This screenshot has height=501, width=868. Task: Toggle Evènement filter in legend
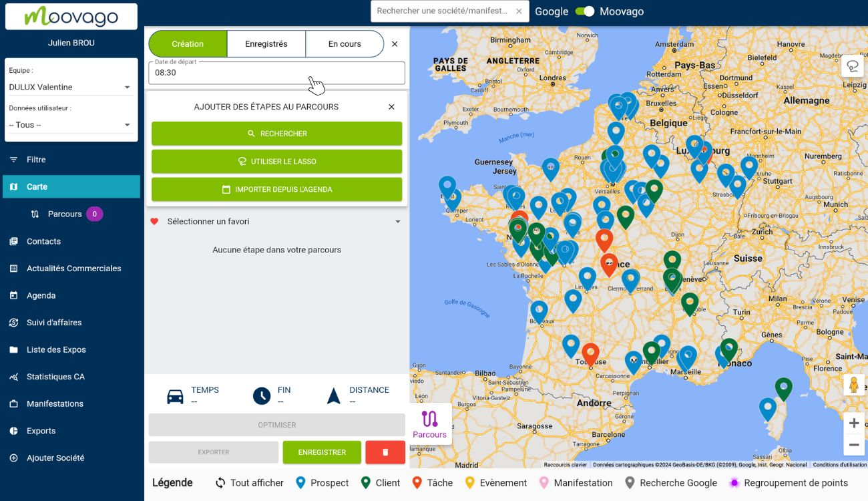(x=495, y=483)
